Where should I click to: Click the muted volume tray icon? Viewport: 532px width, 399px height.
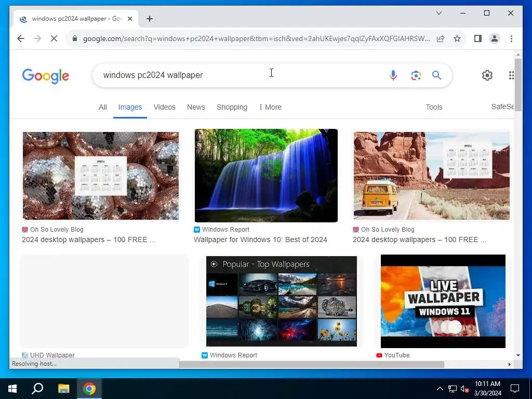coord(464,389)
